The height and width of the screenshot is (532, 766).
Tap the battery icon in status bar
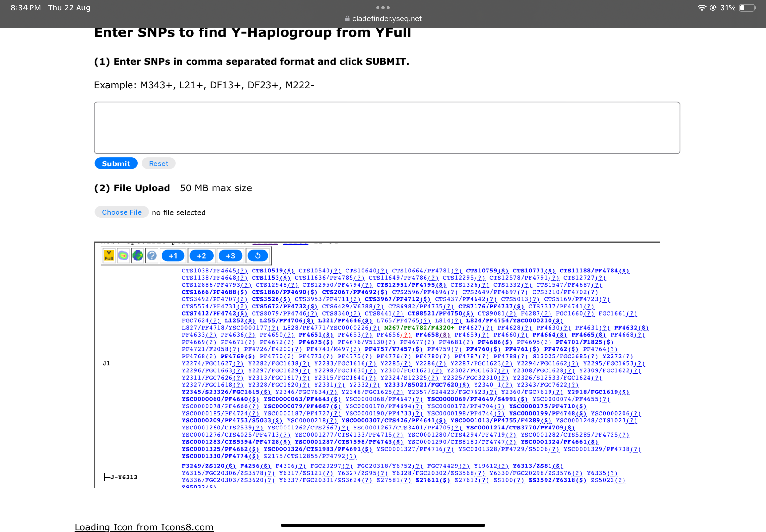coord(747,8)
